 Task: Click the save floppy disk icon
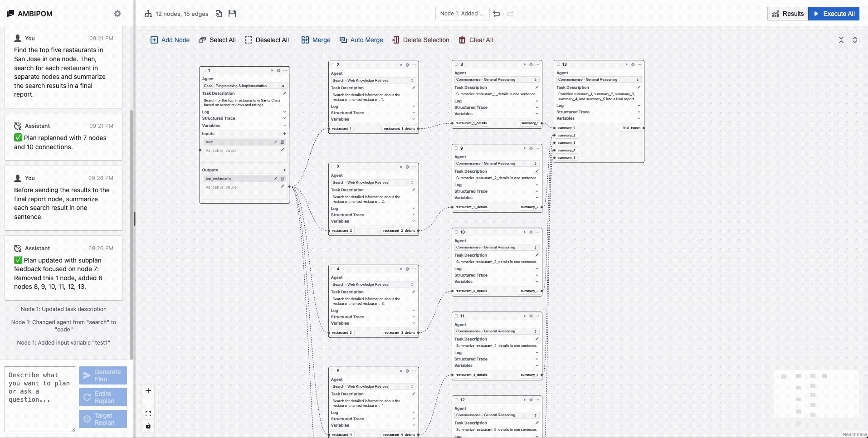(x=232, y=14)
